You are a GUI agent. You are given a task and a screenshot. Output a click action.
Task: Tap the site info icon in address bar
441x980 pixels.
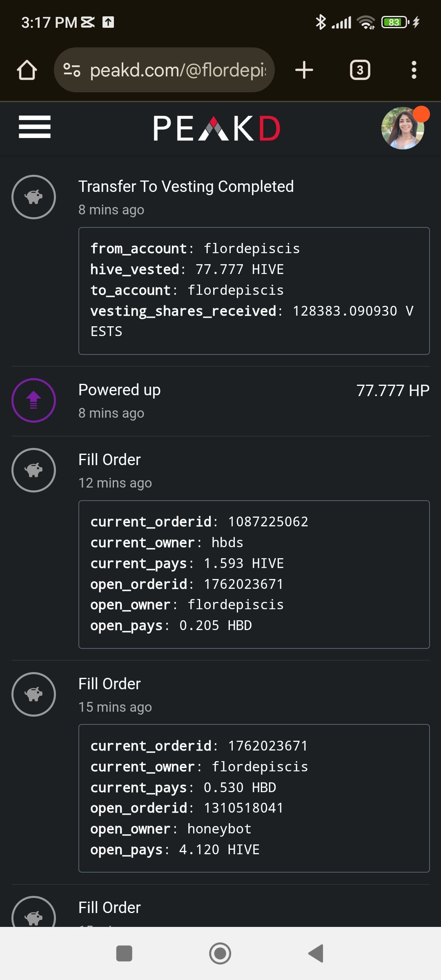click(72, 70)
